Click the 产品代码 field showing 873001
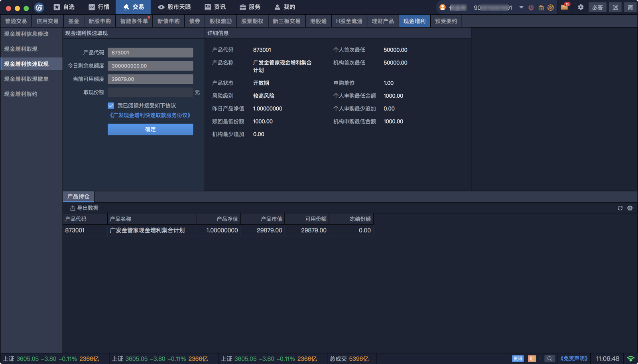 (150, 53)
